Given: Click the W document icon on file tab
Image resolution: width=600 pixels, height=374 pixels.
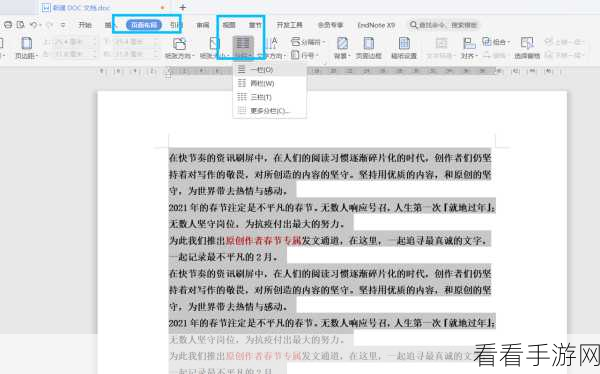Looking at the screenshot, I should click(x=46, y=7).
